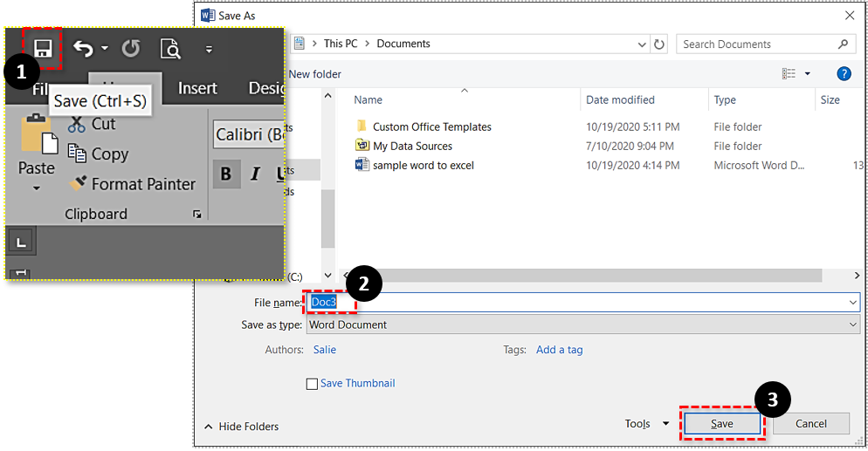Screen dimensions: 868x451
Task: Open the address bar history dropdown
Action: [641, 44]
